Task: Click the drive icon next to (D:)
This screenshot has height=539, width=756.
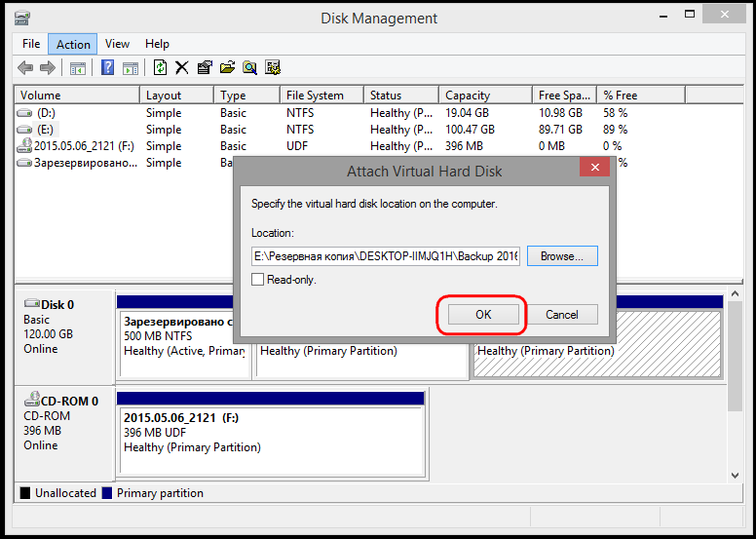Action: pyautogui.click(x=24, y=113)
